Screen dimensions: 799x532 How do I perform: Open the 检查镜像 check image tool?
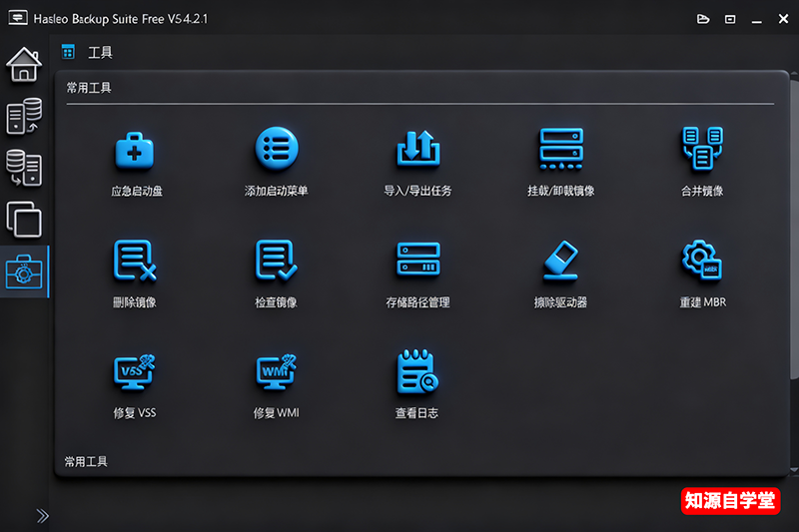277,273
